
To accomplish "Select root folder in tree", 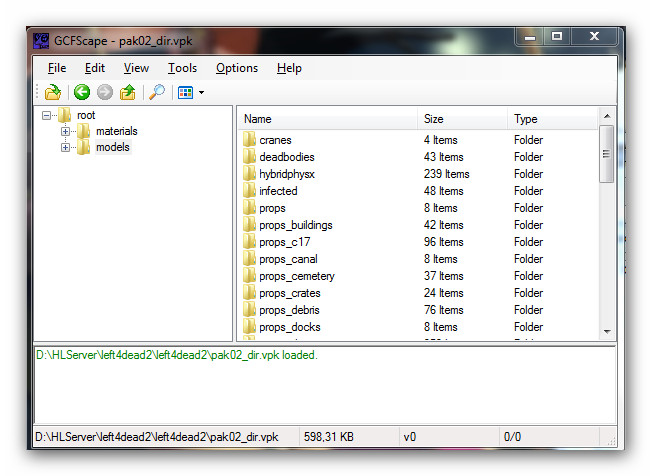I will (86, 115).
